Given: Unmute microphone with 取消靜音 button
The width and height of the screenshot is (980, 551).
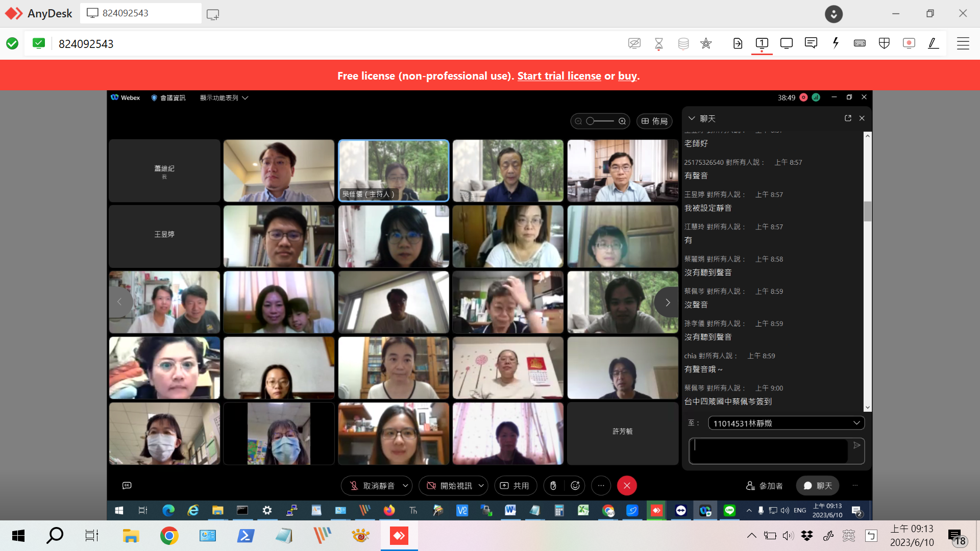Looking at the screenshot, I should [x=372, y=486].
